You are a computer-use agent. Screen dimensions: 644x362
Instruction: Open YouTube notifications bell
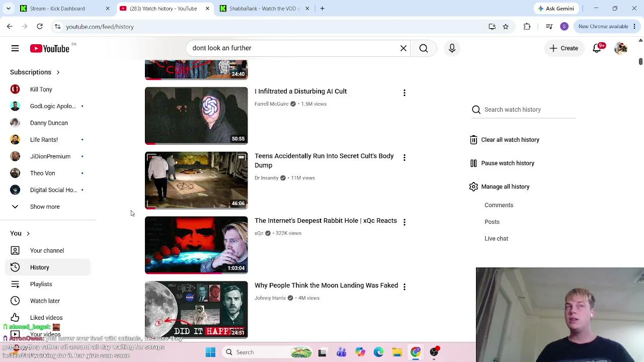coord(597,48)
